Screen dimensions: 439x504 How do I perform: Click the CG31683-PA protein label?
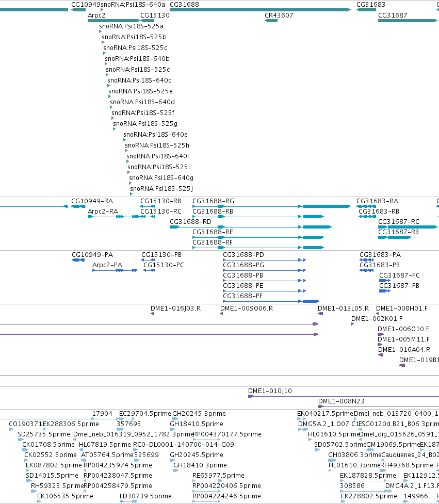[x=380, y=254]
